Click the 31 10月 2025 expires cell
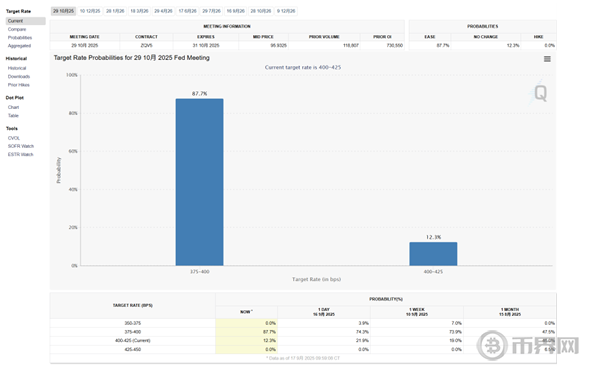This screenshot has height=373, width=590. point(206,45)
